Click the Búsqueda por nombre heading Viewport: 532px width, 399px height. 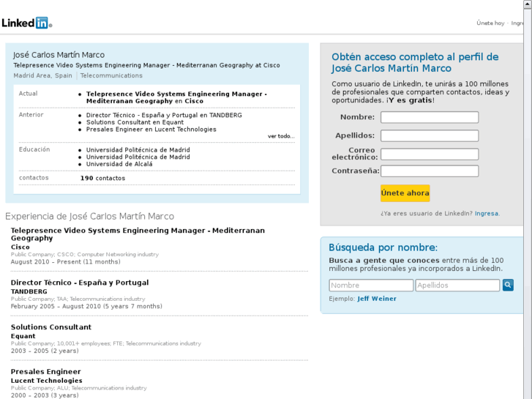coord(383,247)
